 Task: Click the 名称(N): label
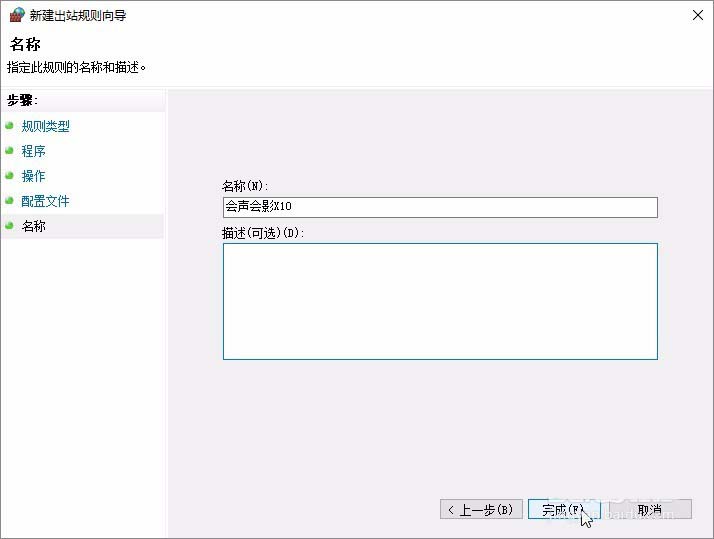tap(245, 186)
